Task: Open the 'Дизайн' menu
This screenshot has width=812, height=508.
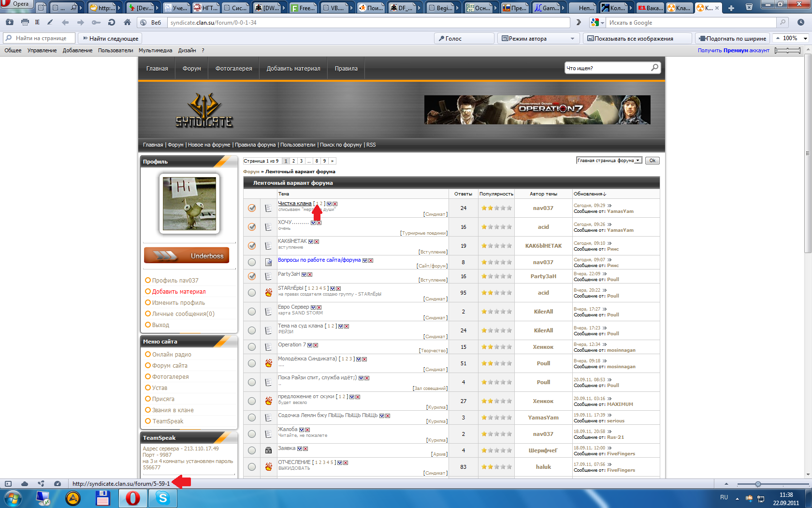Action: coord(187,50)
